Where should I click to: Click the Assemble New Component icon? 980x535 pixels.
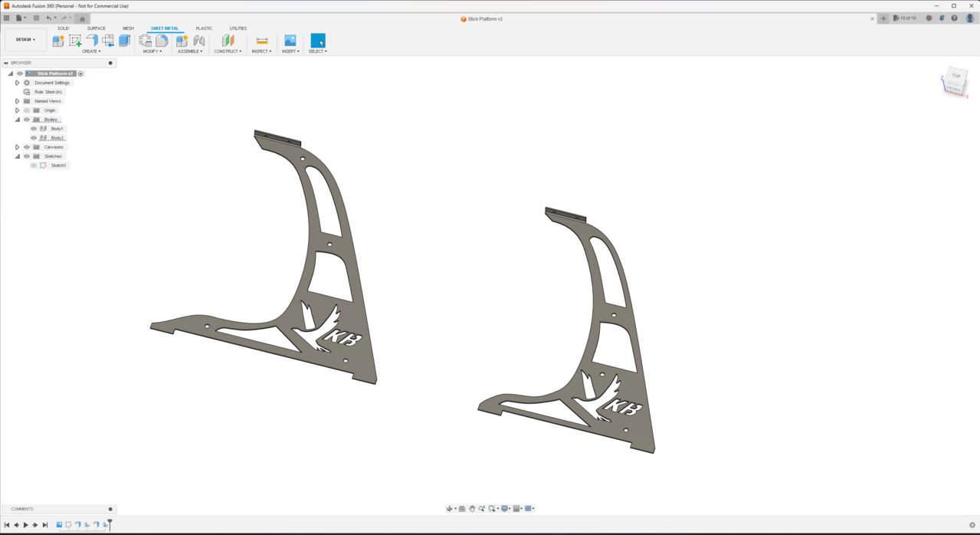[182, 41]
